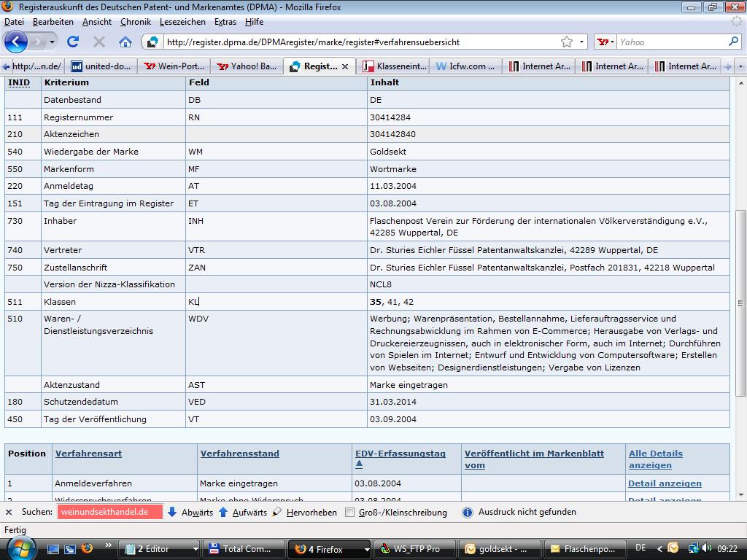Screen dimensions: 747x560
Task: Click the Forward navigation arrow
Action: click(x=36, y=42)
